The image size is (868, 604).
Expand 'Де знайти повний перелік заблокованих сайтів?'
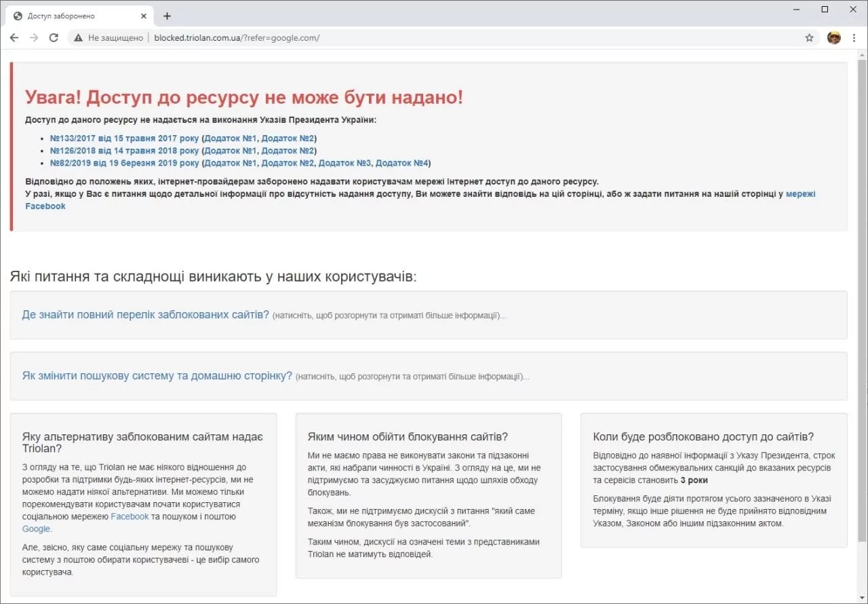click(146, 315)
